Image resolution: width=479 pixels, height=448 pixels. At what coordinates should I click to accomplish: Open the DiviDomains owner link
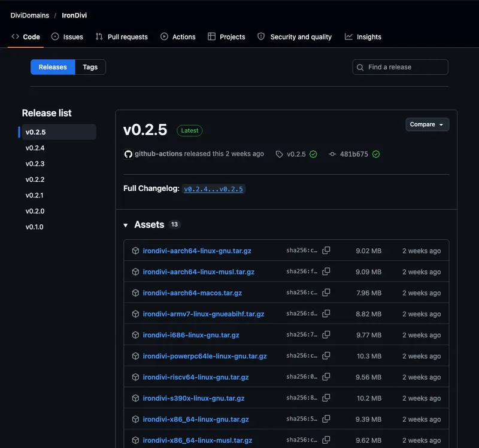(x=29, y=16)
